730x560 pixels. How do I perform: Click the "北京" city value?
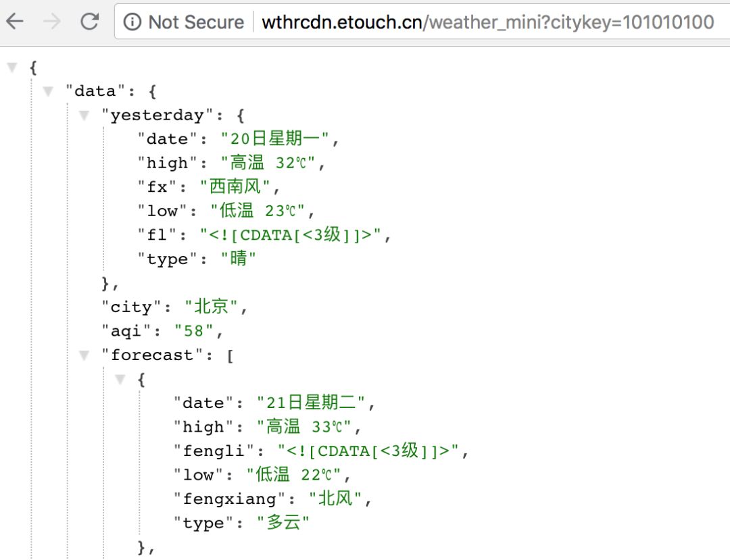(x=212, y=307)
